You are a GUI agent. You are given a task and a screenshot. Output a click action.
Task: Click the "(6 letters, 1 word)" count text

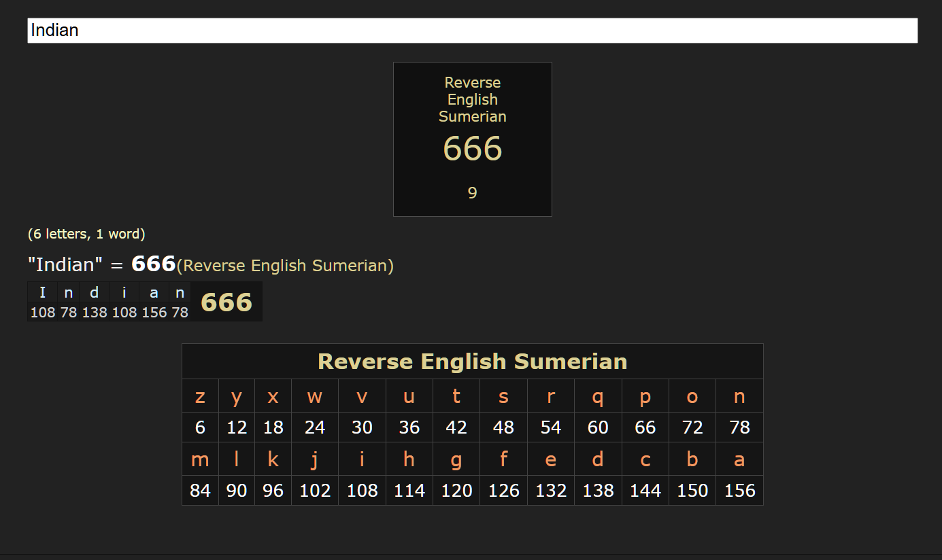pyautogui.click(x=86, y=234)
